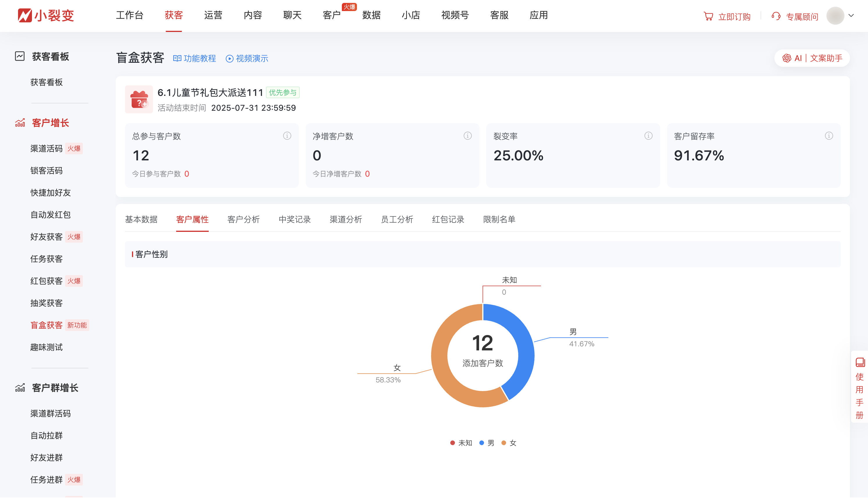Click the AI icon in 文案助手 button
This screenshot has height=498, width=868.
[x=787, y=58]
